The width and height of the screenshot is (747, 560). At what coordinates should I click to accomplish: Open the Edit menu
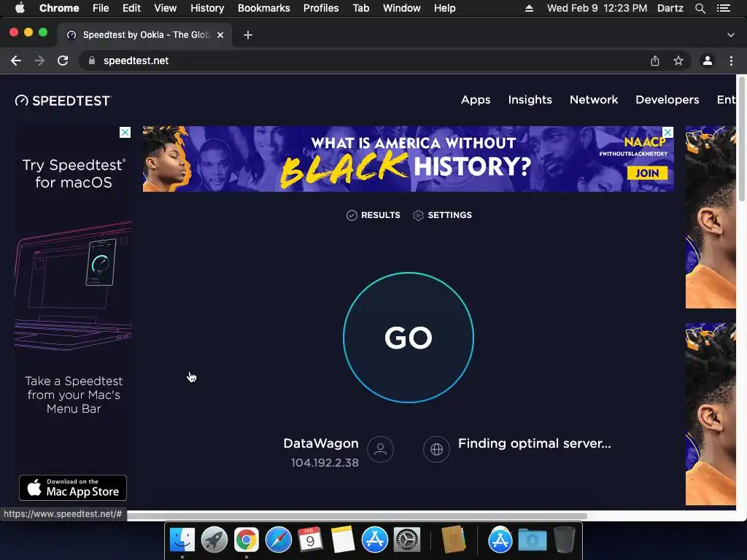click(131, 8)
